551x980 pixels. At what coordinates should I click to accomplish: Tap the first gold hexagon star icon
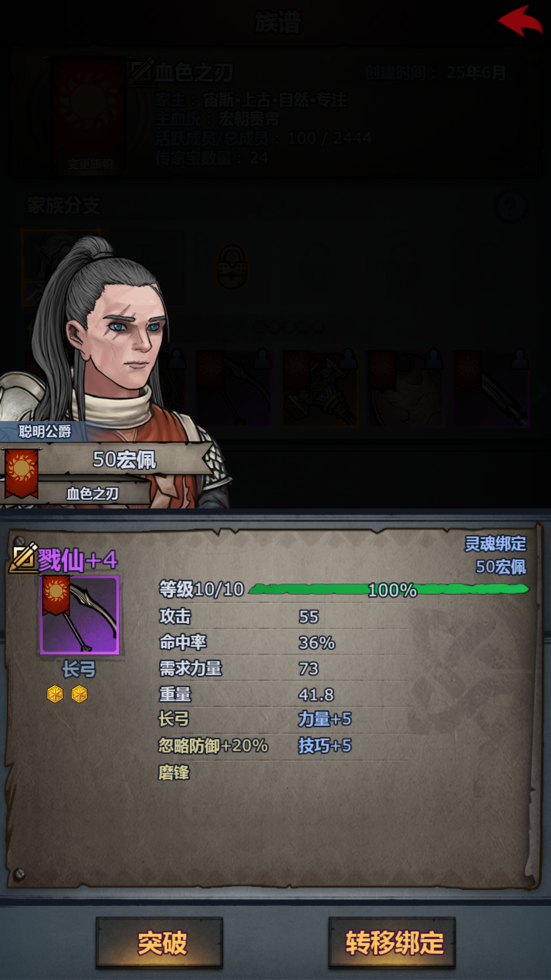tap(55, 694)
